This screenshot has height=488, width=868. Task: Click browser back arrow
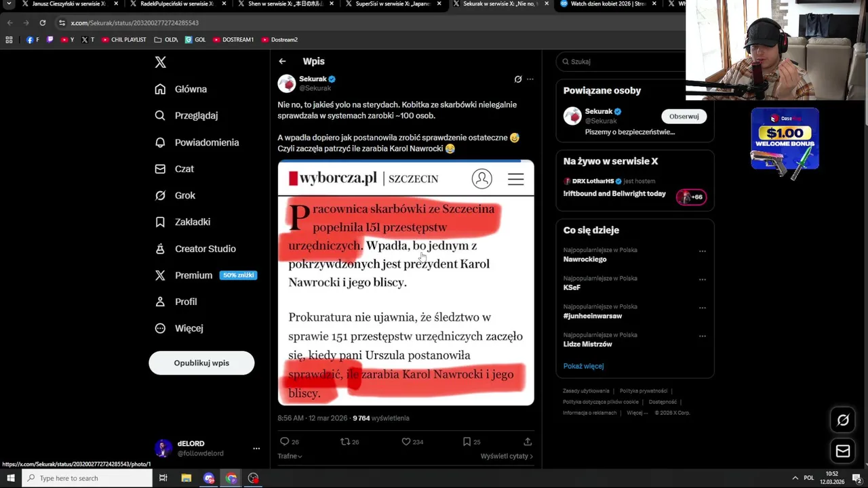9,22
